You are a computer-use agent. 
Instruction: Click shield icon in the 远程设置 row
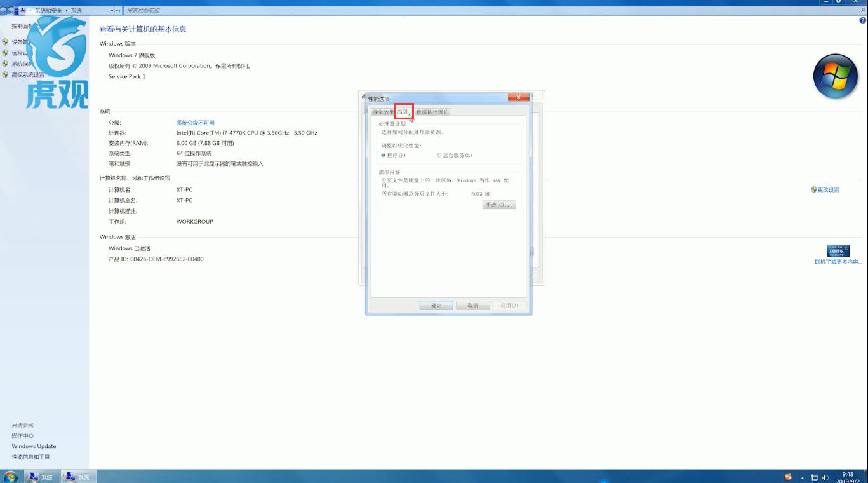(x=5, y=53)
